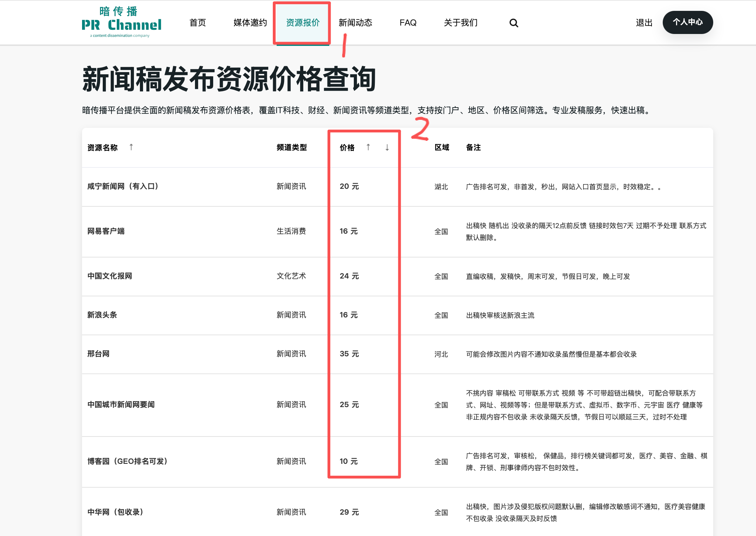Select the 资源报价 nav tab
This screenshot has height=536, width=756.
303,23
